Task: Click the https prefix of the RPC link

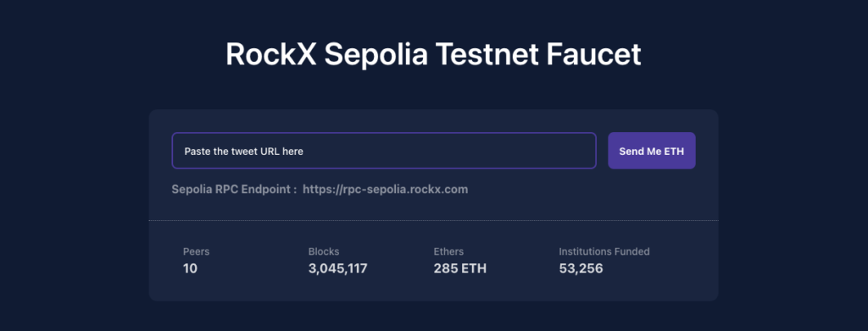Action: click(x=319, y=190)
